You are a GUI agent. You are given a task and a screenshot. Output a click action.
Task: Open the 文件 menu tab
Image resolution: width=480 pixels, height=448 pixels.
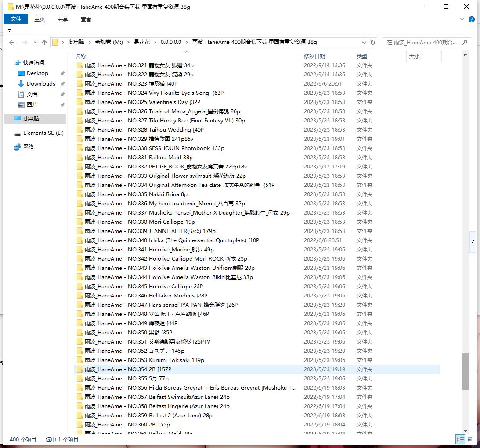16,19
